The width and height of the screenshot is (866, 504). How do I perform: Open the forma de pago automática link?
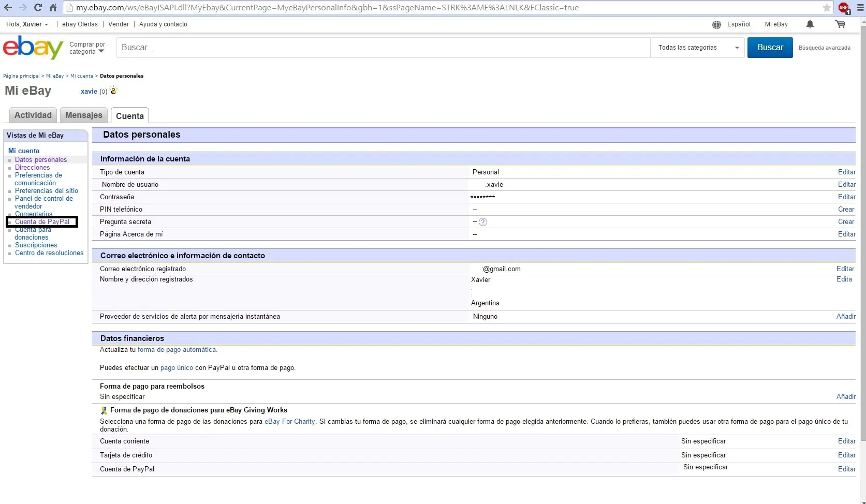(177, 350)
